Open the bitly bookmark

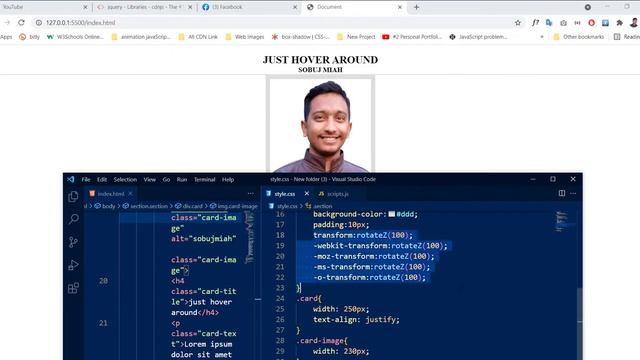coord(30,37)
